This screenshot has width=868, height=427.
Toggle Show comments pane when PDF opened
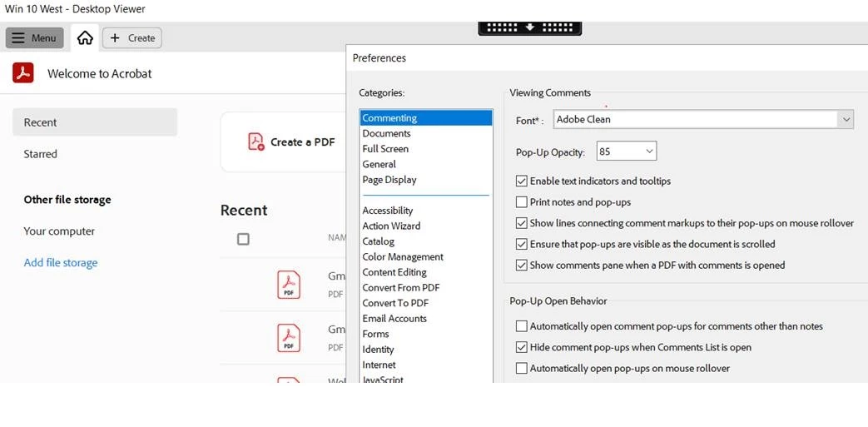(x=521, y=266)
